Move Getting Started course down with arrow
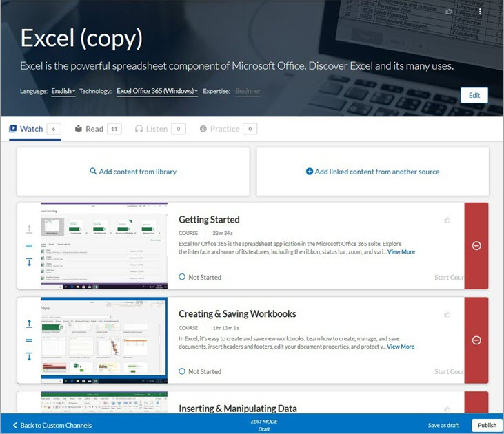This screenshot has height=434, width=504. click(x=29, y=262)
